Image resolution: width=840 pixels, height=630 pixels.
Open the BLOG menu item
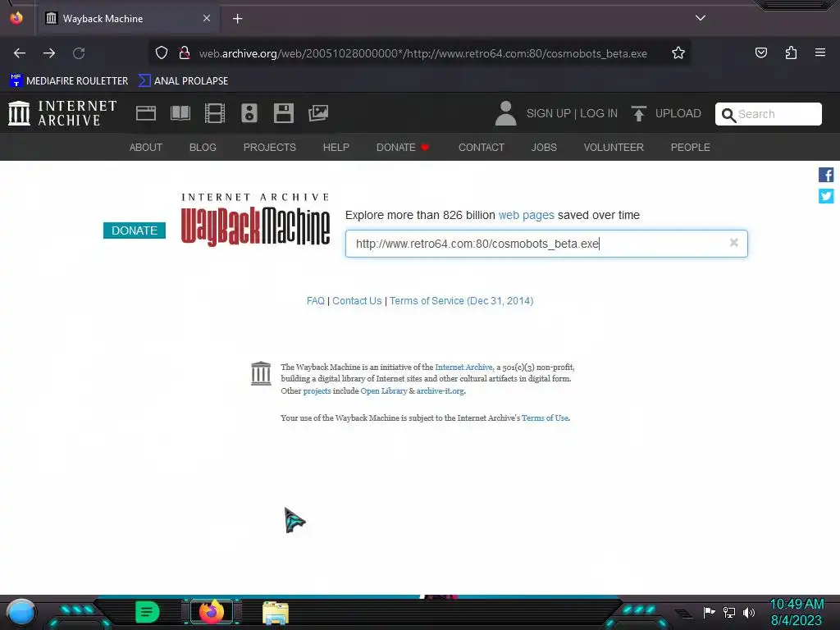[203, 148]
